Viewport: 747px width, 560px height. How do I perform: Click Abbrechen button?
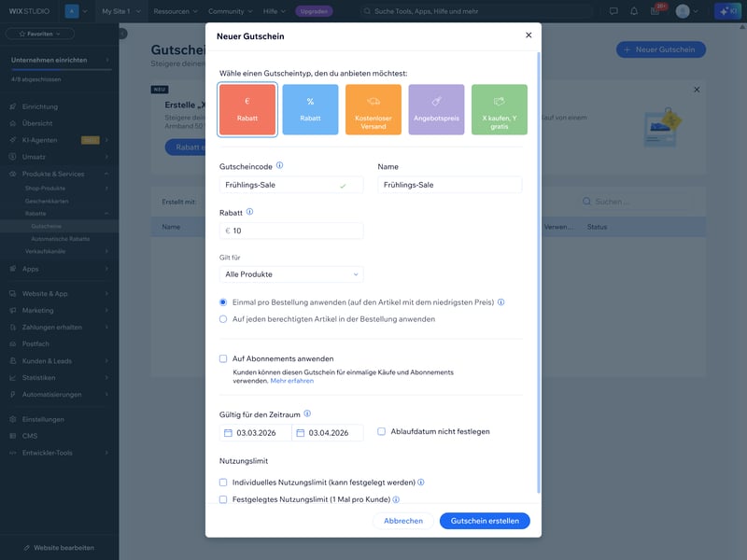[403, 521]
